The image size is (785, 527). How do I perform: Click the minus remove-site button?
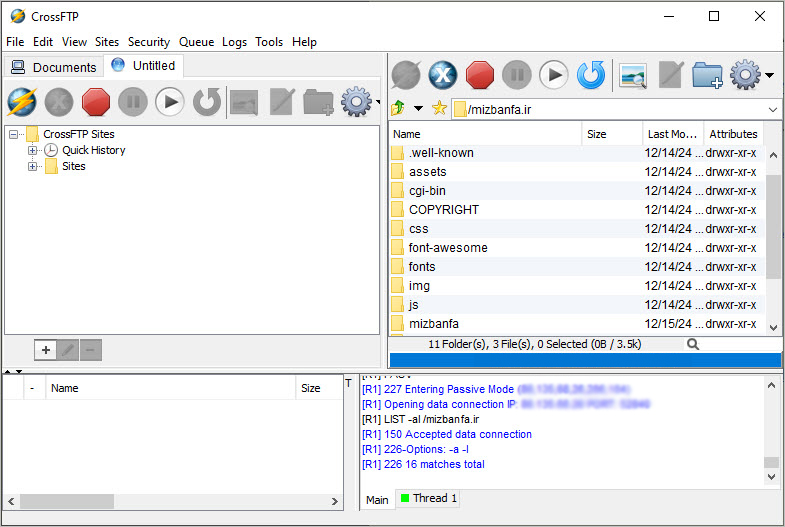coord(91,350)
